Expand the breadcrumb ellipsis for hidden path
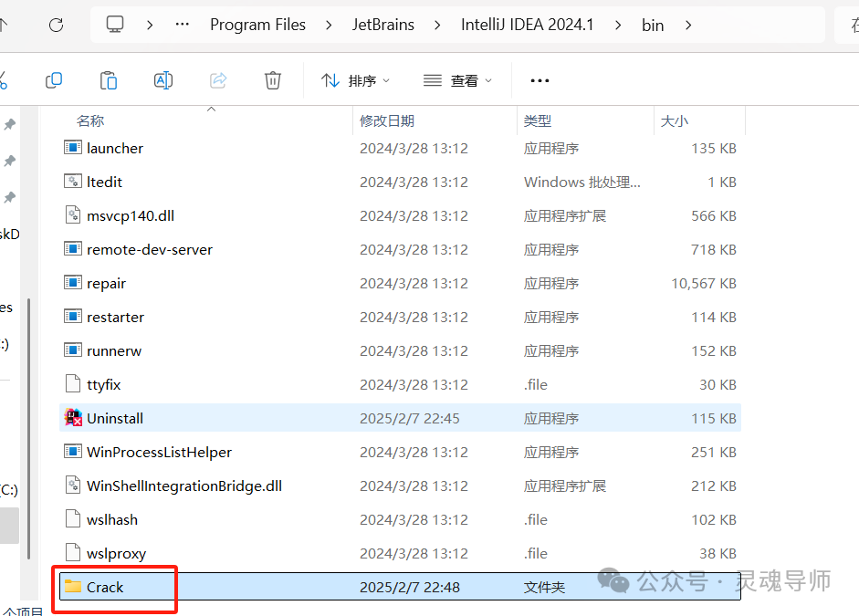The image size is (859, 616). click(182, 25)
